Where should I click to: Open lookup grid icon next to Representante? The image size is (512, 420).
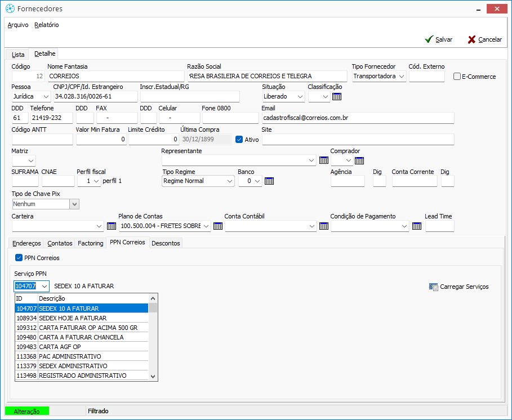click(x=324, y=160)
